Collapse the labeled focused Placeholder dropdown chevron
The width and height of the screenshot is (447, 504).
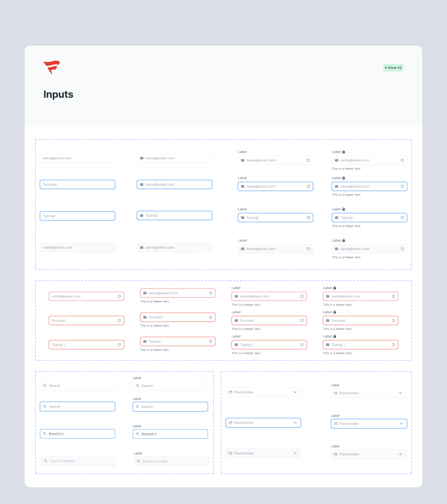pyautogui.click(x=401, y=424)
